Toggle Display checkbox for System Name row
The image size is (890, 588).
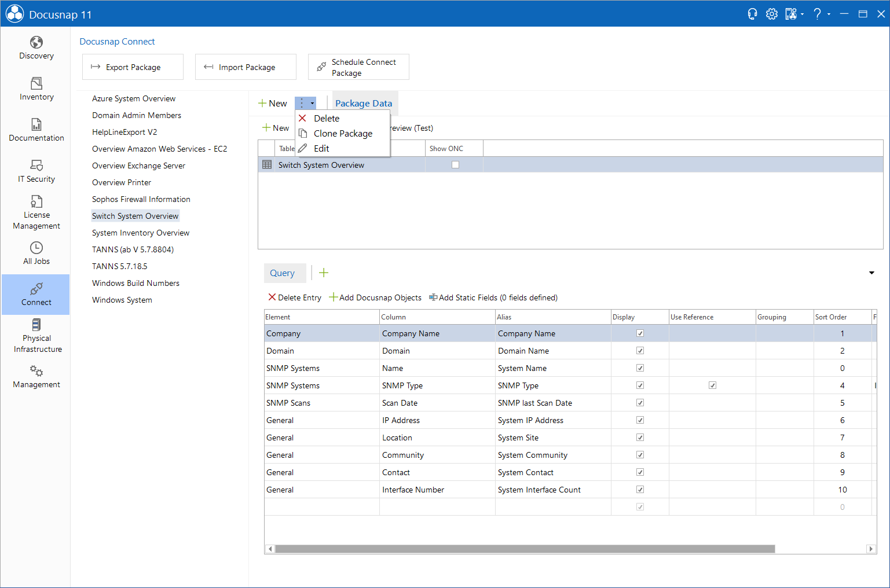pyautogui.click(x=640, y=368)
